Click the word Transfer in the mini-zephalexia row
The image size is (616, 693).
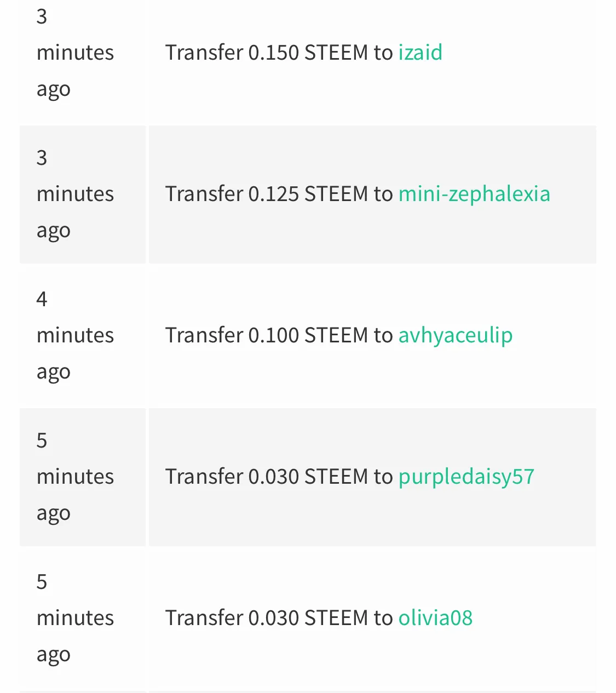204,194
